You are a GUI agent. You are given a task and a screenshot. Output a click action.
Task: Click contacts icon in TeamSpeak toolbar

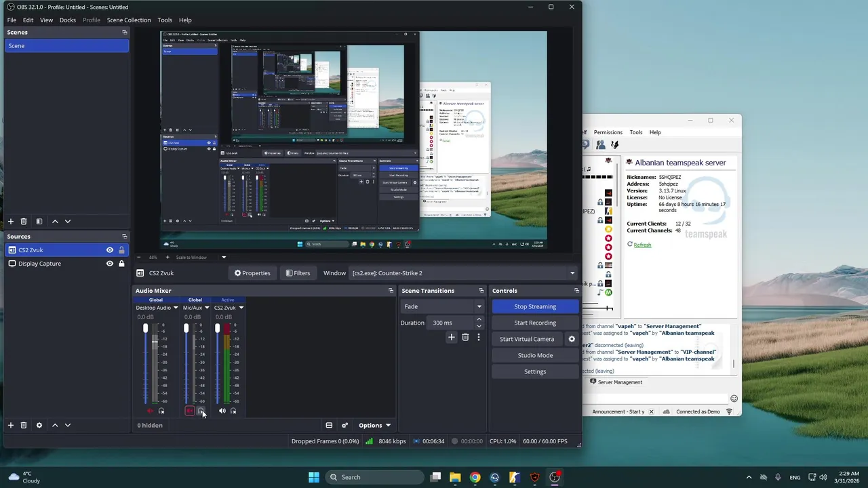(x=601, y=144)
